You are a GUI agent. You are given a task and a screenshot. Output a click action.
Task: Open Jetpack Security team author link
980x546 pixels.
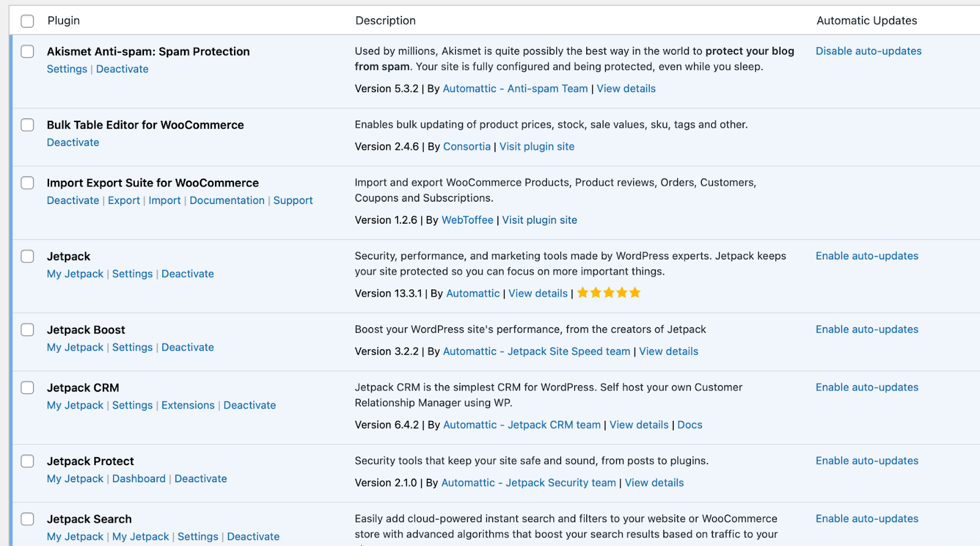point(529,483)
